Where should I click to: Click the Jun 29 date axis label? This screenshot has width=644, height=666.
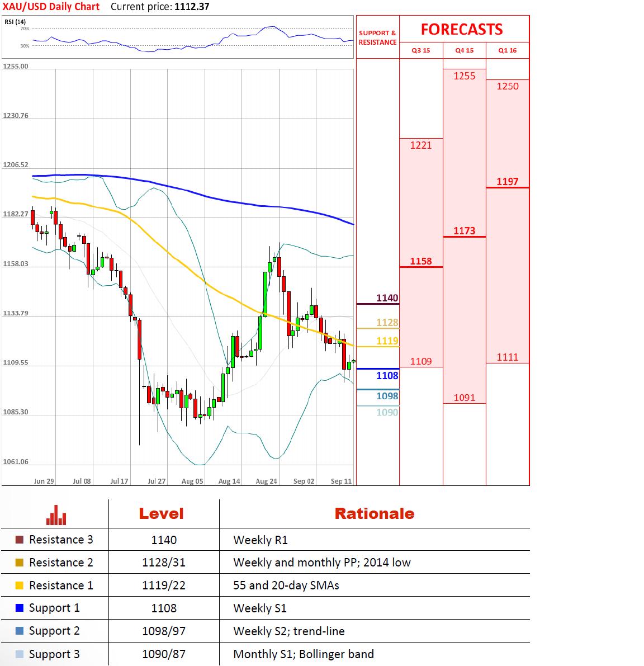[x=44, y=481]
